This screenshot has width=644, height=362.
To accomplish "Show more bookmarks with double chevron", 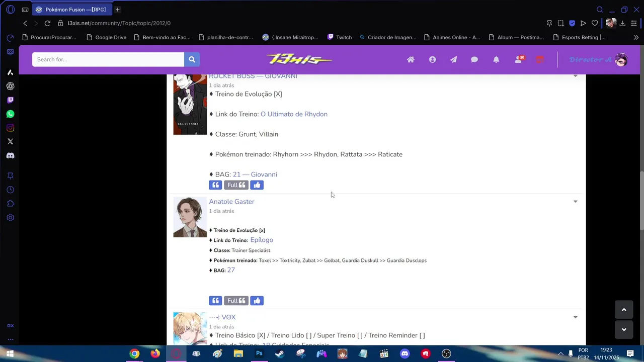I will pos(636,37).
